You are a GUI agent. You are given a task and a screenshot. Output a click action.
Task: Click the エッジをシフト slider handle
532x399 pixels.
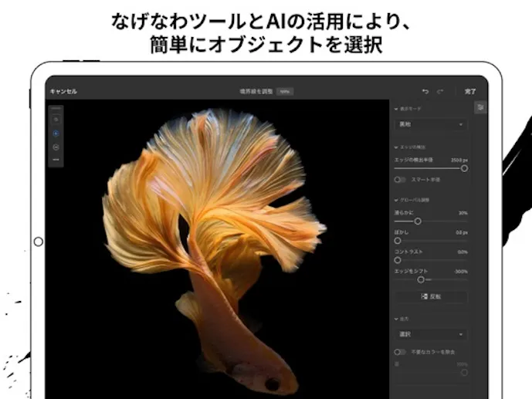point(421,279)
